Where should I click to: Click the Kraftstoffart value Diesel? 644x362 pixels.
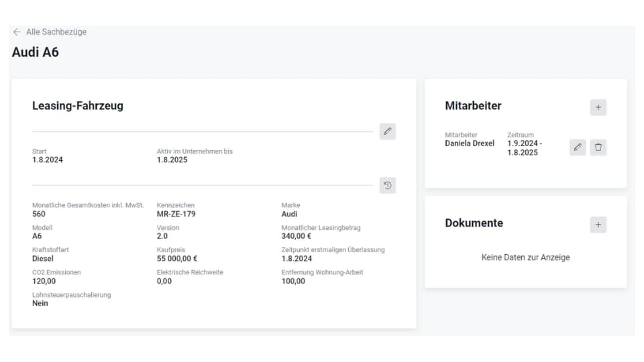click(x=43, y=259)
